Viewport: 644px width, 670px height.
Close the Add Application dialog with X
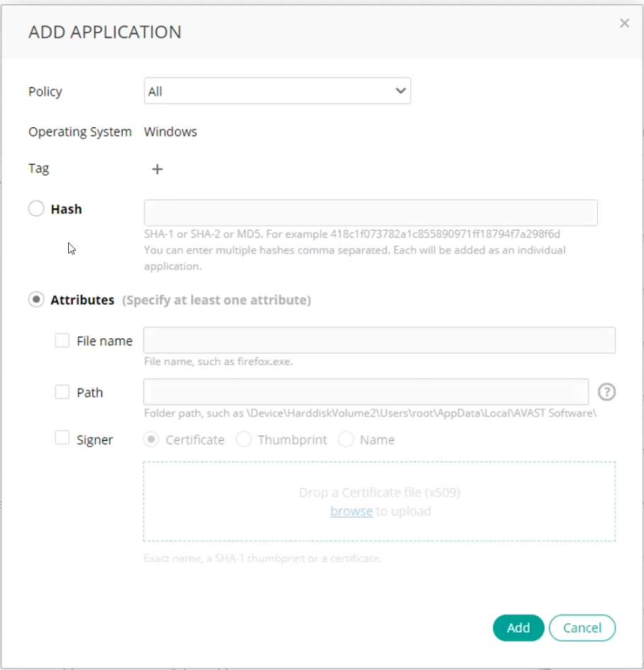[x=624, y=23]
